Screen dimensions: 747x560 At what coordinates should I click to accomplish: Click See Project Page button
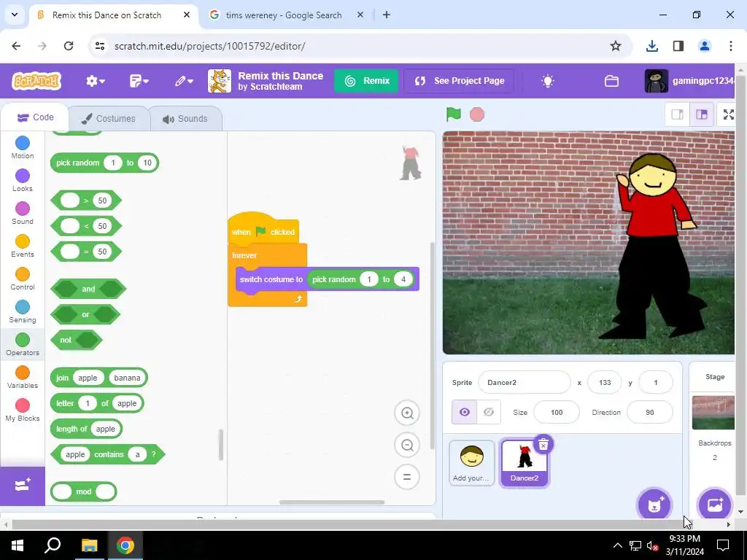point(459,81)
